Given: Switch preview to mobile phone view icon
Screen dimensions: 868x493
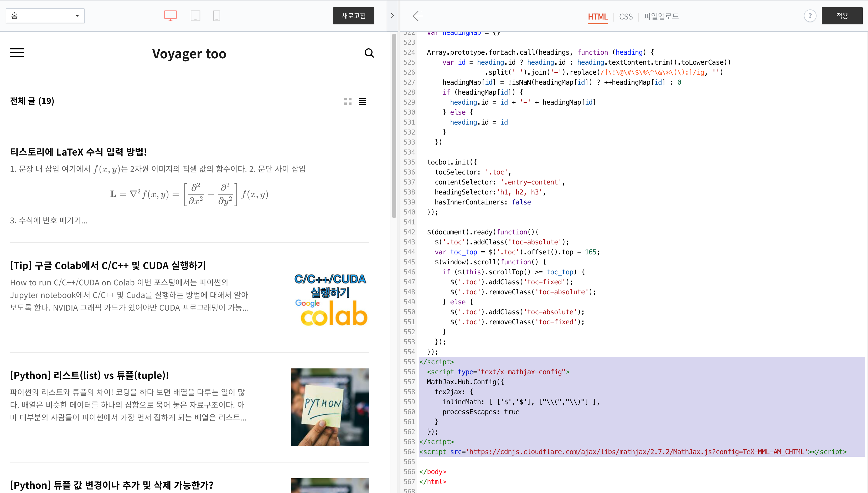Looking at the screenshot, I should pyautogui.click(x=216, y=16).
